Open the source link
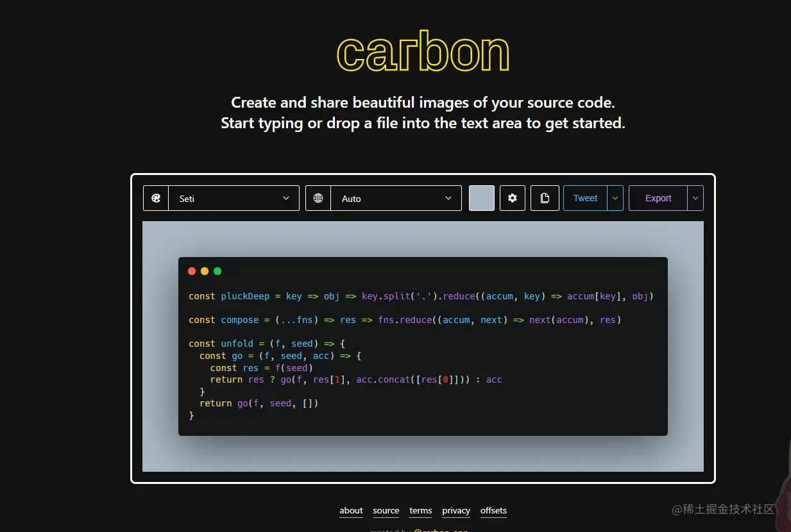Screen dimensions: 791x532 [386, 511]
